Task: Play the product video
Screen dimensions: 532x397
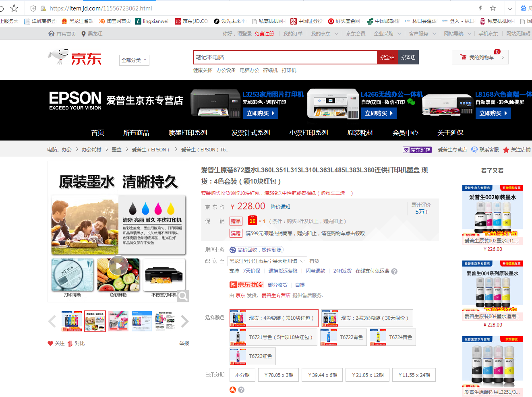Action: coord(118,266)
